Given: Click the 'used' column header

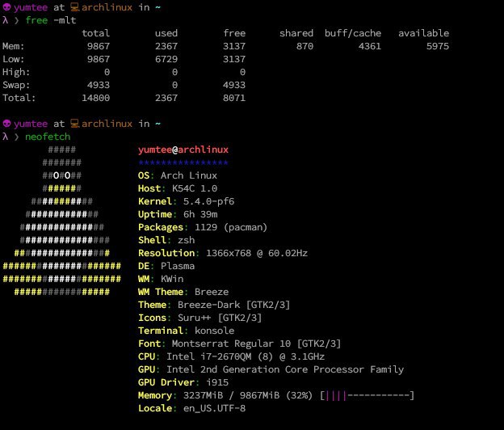Looking at the screenshot, I should pyautogui.click(x=166, y=33).
